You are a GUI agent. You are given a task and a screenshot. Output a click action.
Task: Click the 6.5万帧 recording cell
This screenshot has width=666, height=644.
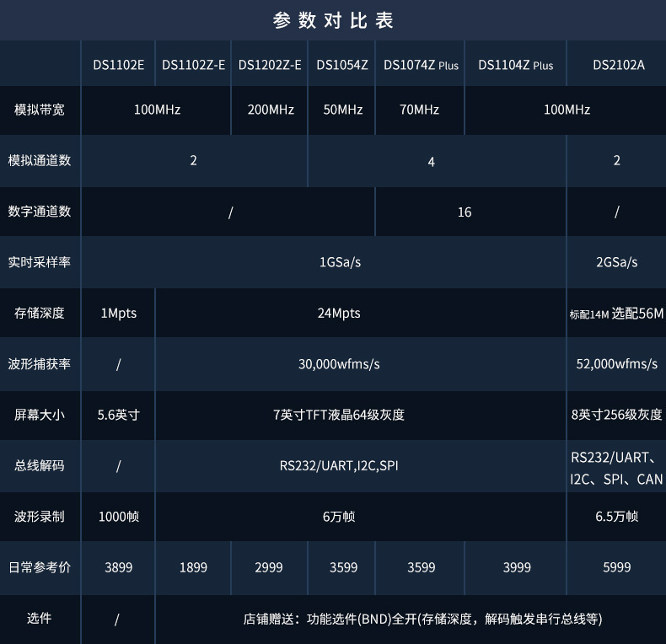(x=617, y=516)
